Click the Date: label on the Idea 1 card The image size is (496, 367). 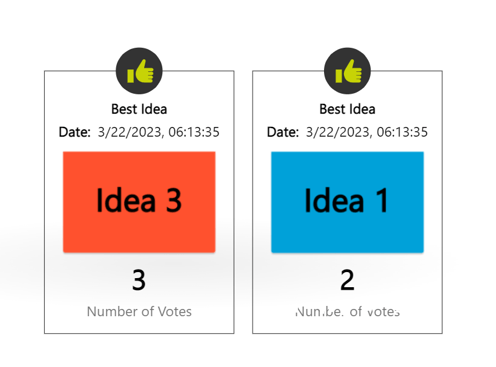point(283,132)
